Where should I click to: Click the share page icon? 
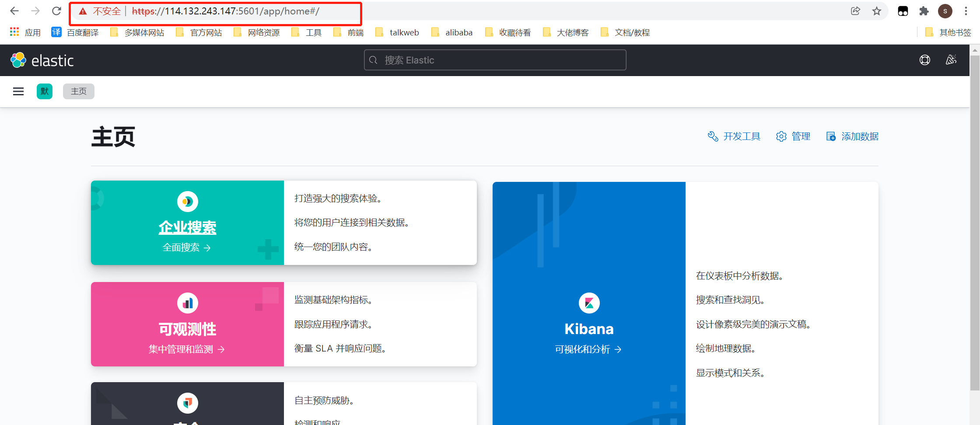pos(855,11)
